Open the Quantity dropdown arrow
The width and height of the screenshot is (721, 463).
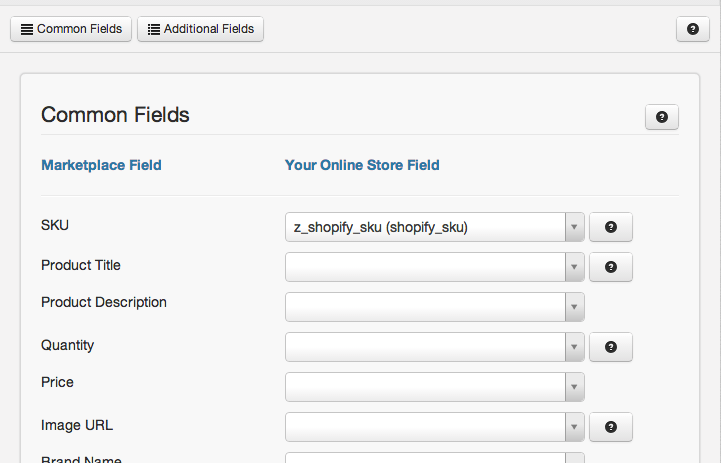point(574,347)
